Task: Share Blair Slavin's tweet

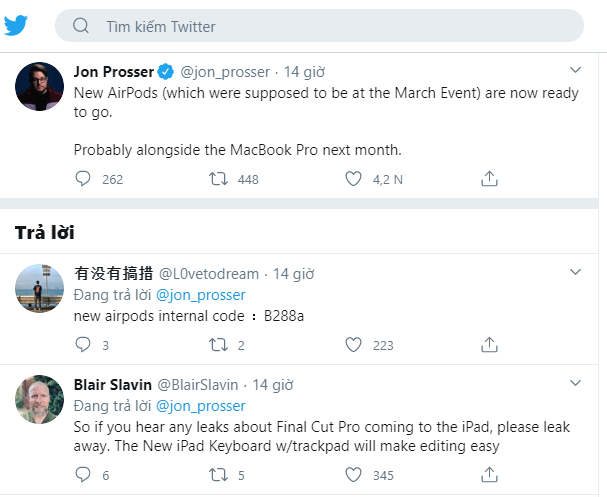Action: [x=489, y=475]
